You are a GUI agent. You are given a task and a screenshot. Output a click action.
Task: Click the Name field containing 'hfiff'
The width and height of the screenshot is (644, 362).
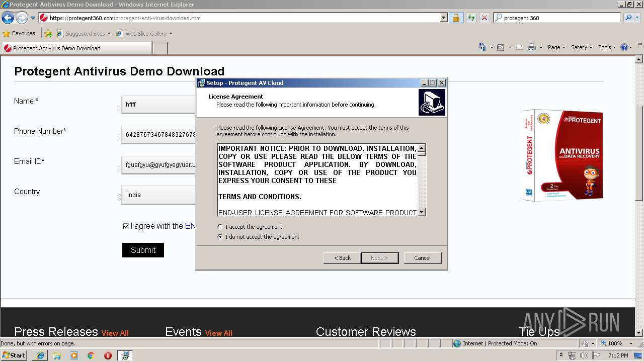point(158,105)
